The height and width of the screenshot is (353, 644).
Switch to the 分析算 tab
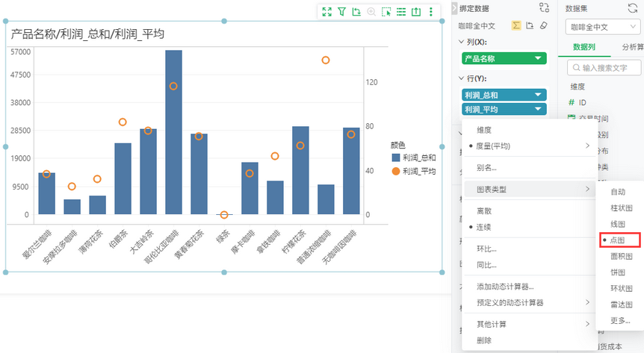click(633, 47)
